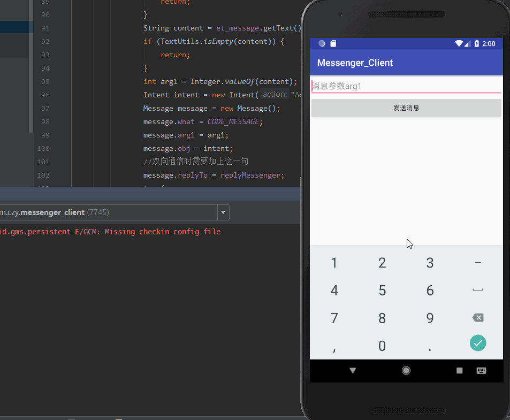Select the com.czy.messenger_client process combo box

(x=107, y=212)
